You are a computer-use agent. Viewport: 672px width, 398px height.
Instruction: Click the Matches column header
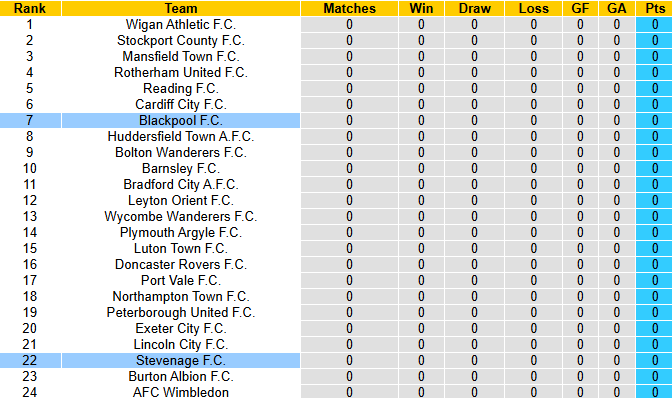(349, 9)
